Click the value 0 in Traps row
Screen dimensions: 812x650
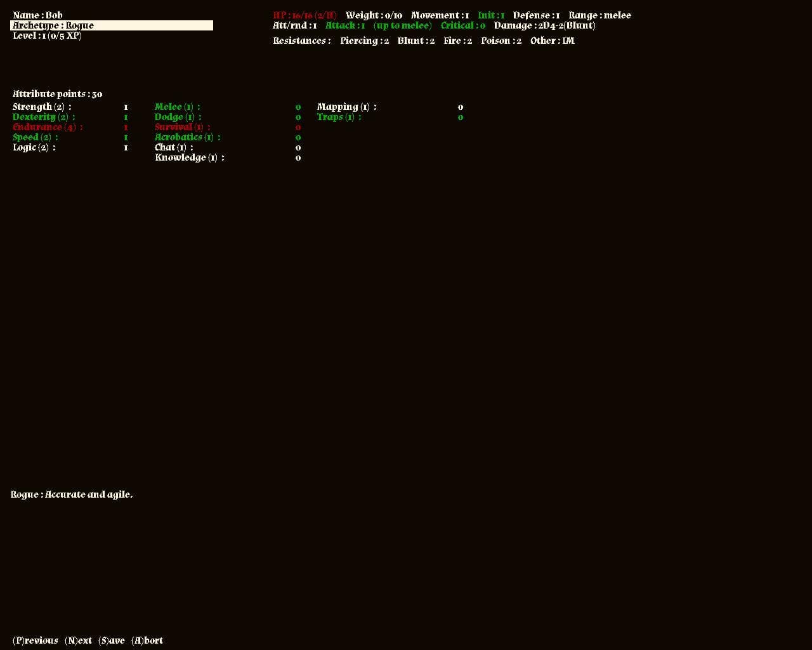(461, 117)
